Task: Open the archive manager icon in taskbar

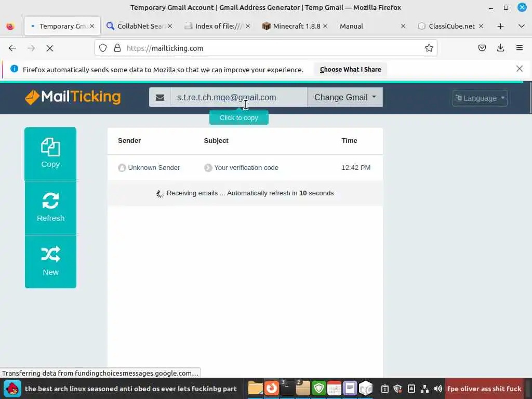Action: pos(303,388)
